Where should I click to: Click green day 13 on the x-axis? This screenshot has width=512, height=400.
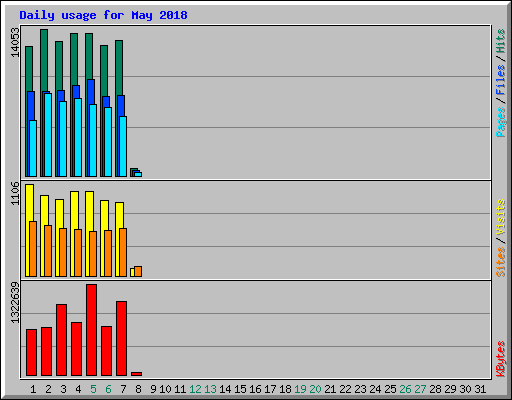coord(210,389)
